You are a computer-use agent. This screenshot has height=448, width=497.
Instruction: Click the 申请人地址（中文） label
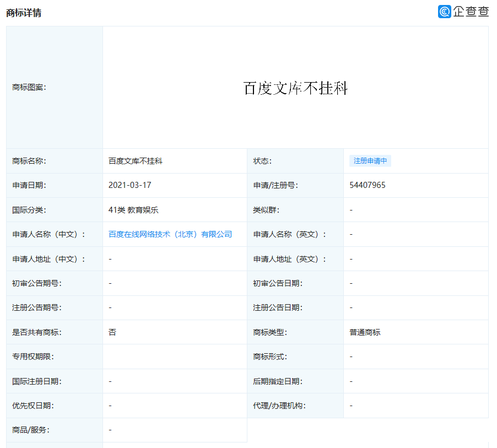(x=49, y=259)
